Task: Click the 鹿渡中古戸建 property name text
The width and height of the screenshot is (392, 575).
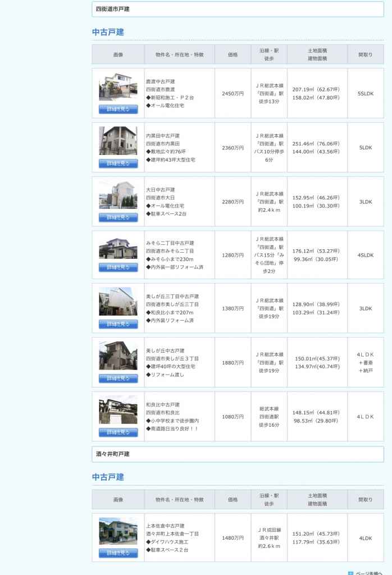Action: 161,81
